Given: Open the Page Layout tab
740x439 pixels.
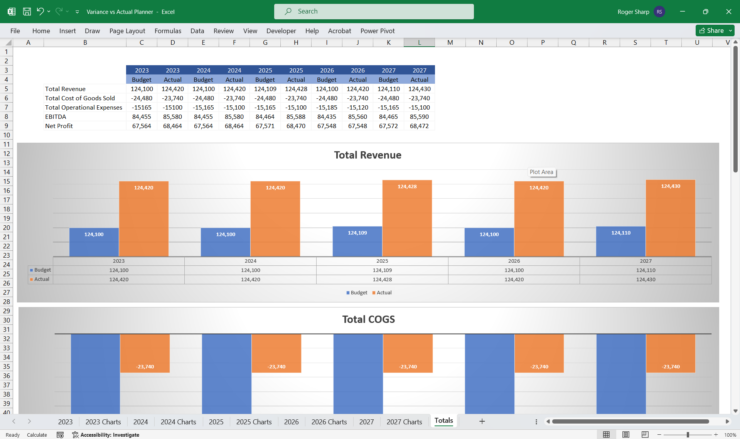Looking at the screenshot, I should click(x=127, y=31).
